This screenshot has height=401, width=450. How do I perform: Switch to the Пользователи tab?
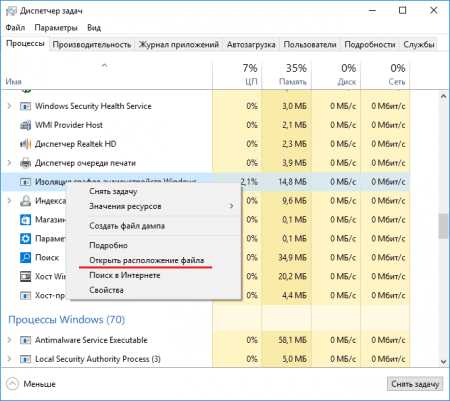click(310, 44)
